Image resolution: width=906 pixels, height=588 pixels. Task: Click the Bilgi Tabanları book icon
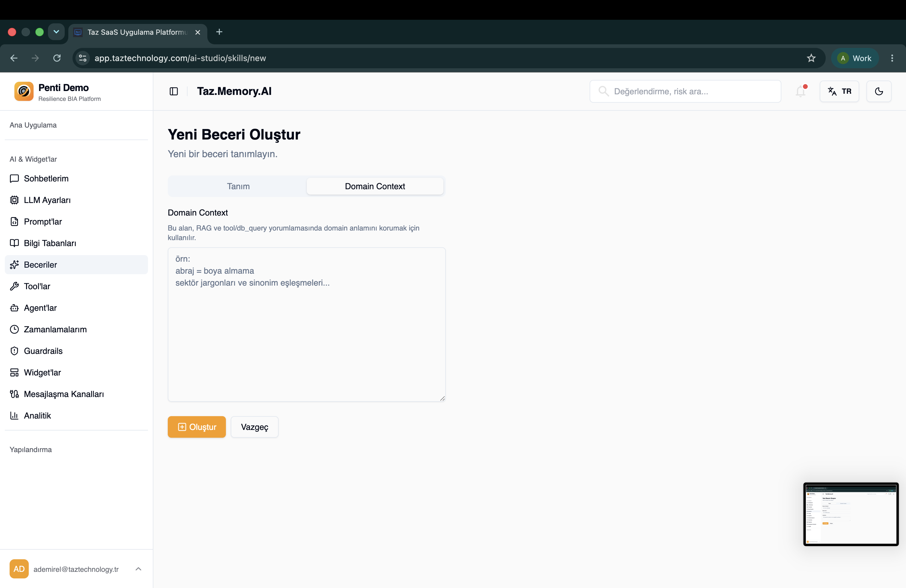tap(14, 243)
